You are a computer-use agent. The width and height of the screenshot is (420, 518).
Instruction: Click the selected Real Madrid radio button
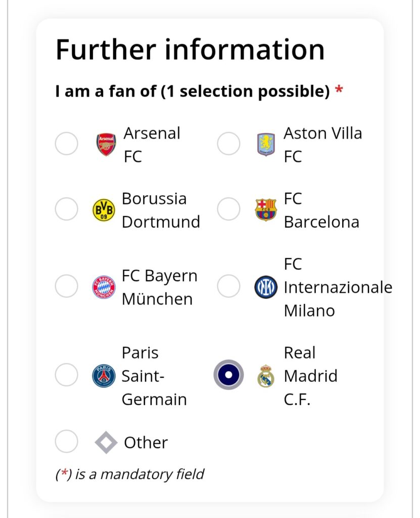pos(228,375)
